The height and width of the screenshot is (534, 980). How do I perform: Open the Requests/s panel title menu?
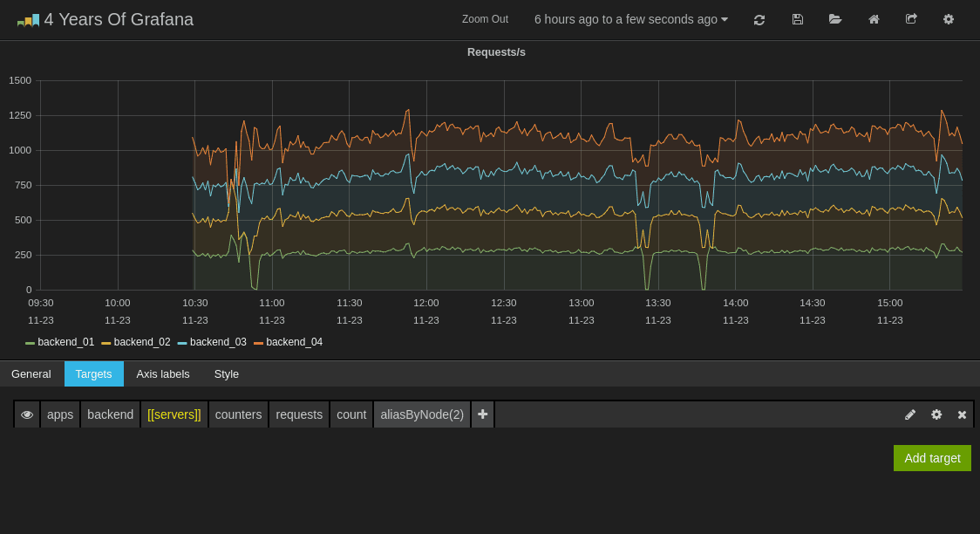point(496,52)
